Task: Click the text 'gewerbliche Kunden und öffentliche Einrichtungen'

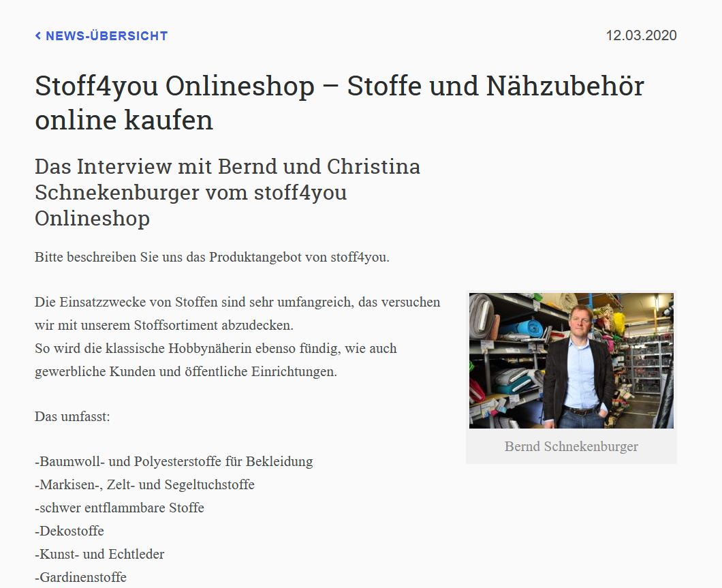Action: (186, 372)
